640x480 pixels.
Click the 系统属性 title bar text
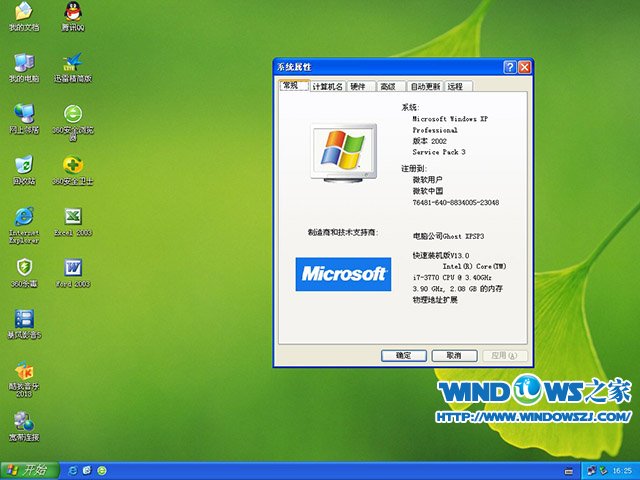tap(294, 67)
